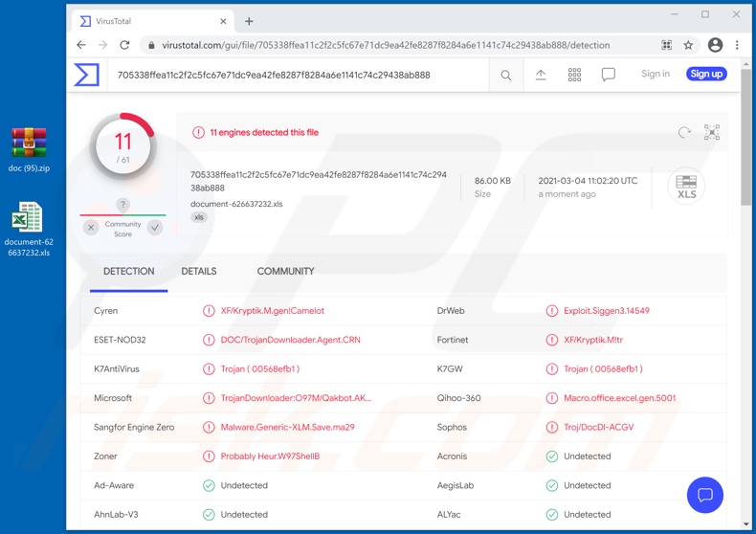The width and height of the screenshot is (756, 534).
Task: Click '11 engines detected this file' message
Action: pyautogui.click(x=264, y=132)
